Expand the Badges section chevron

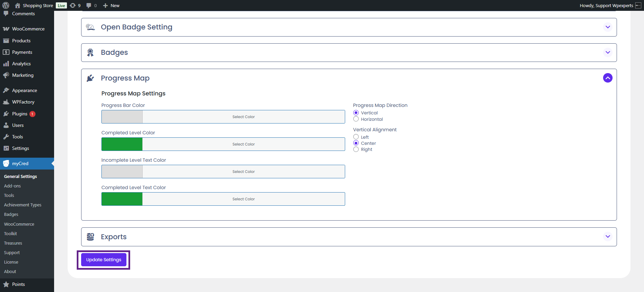tap(607, 52)
